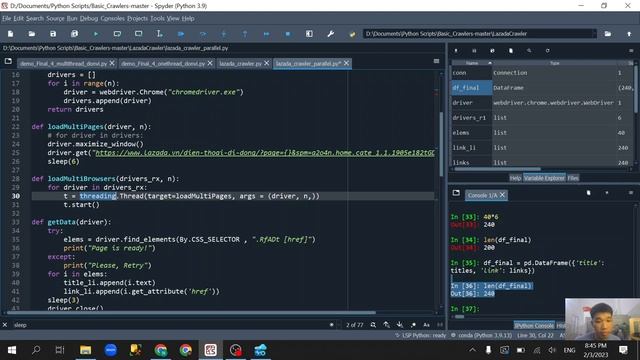Viewport: 640px width, 360px height.
Task: Open the Spyder app on the taskbar
Action: (x=210, y=350)
